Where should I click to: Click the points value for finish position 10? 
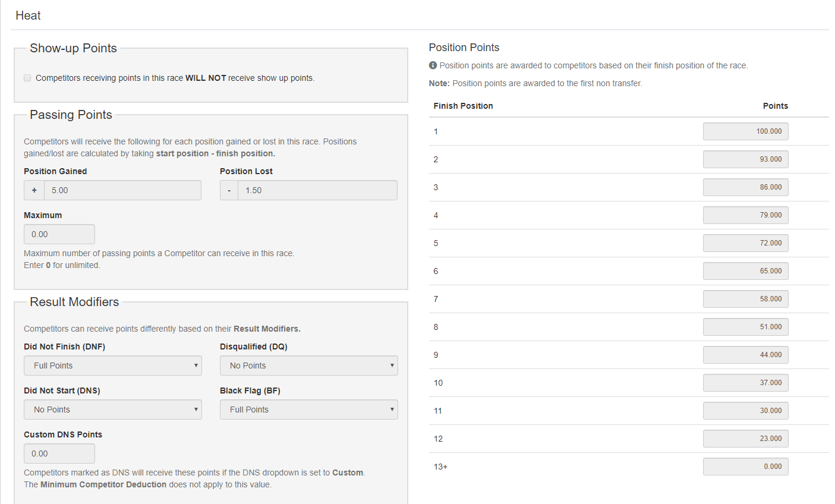[745, 383]
